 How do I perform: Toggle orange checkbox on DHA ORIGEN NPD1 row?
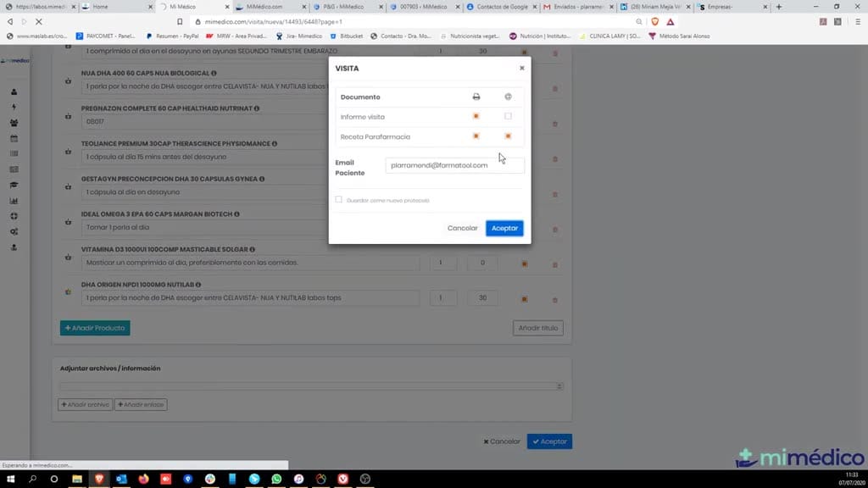[524, 299]
